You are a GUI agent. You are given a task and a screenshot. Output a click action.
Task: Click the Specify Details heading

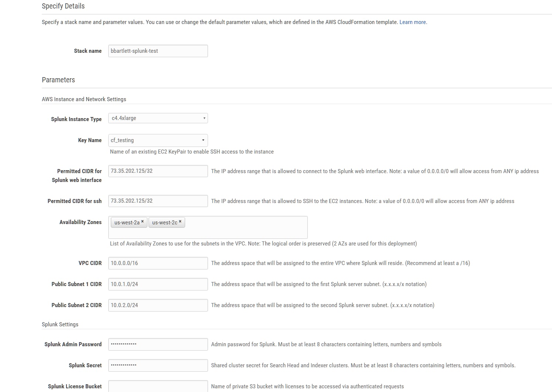63,6
